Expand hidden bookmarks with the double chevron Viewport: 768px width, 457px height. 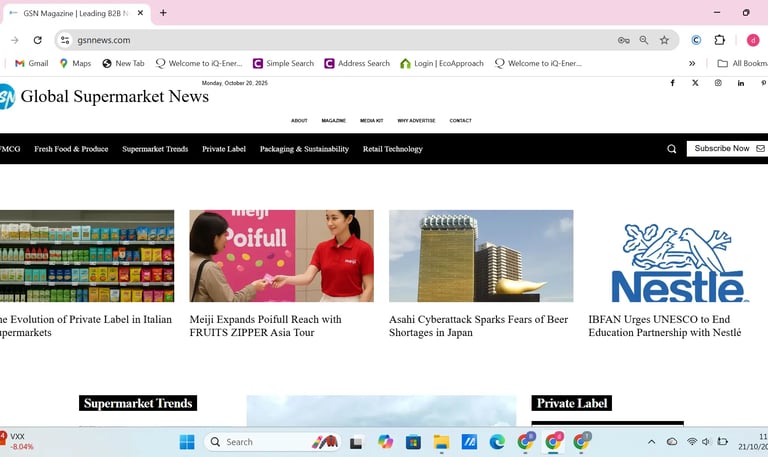click(x=692, y=63)
